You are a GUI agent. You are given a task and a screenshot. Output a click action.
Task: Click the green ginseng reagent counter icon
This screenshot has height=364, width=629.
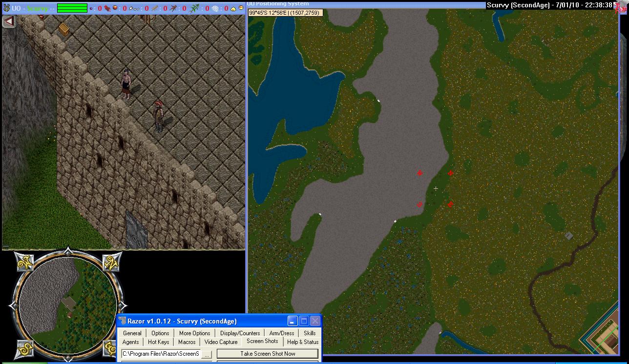[195, 8]
